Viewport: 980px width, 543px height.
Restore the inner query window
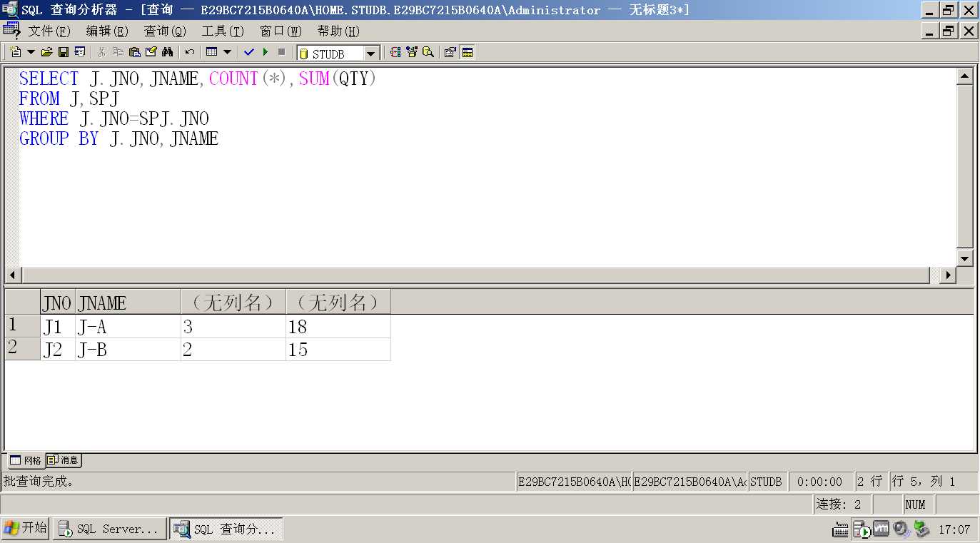pos(948,31)
